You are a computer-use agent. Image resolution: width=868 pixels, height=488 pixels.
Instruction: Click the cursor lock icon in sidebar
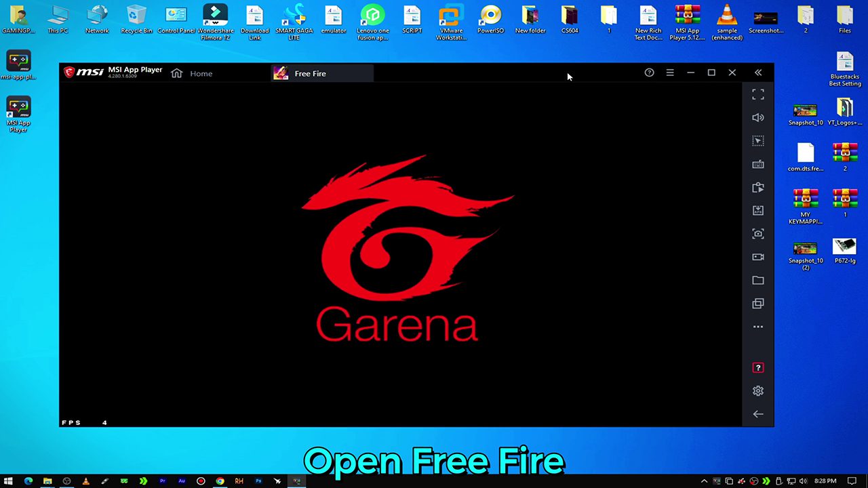[758, 141]
